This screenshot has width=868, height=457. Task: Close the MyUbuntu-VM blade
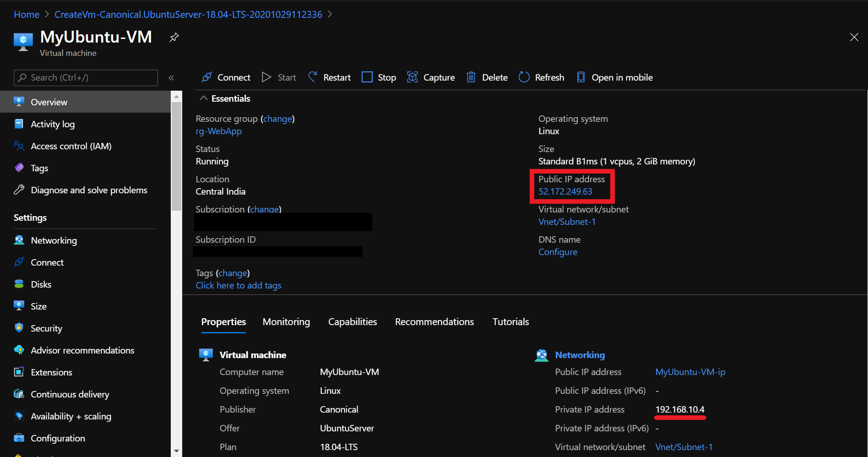(x=854, y=37)
